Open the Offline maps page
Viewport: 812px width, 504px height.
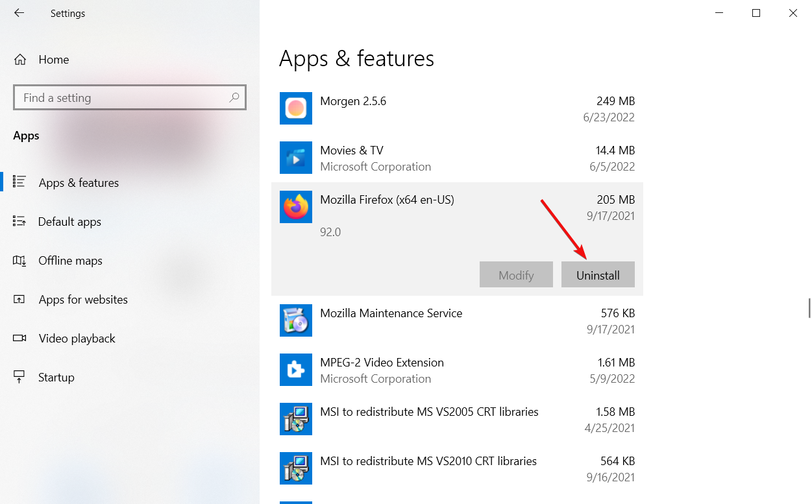tap(130, 260)
